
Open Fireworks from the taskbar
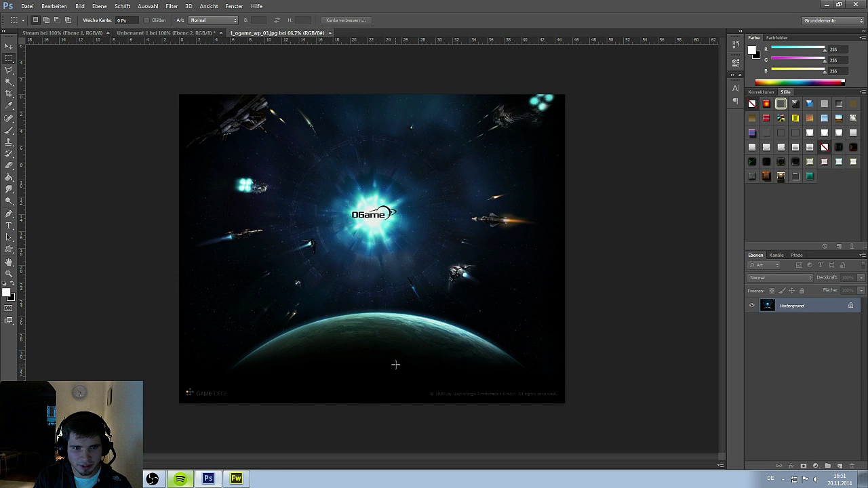point(236,479)
